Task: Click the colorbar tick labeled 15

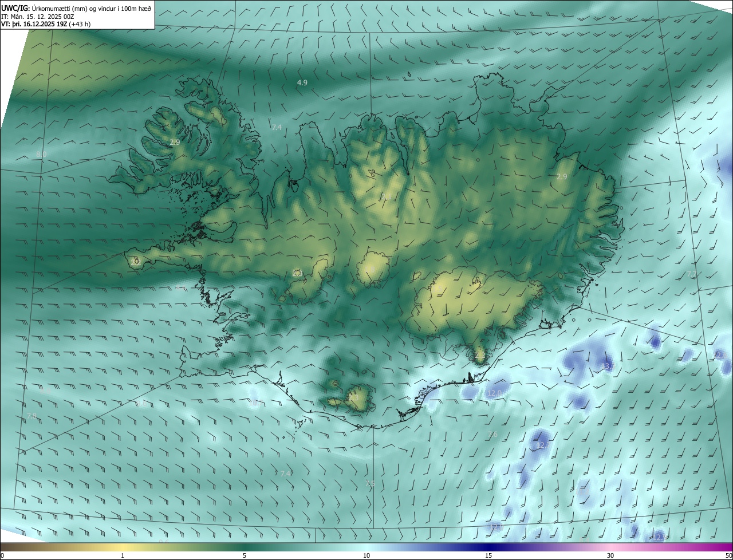Action: (488, 555)
